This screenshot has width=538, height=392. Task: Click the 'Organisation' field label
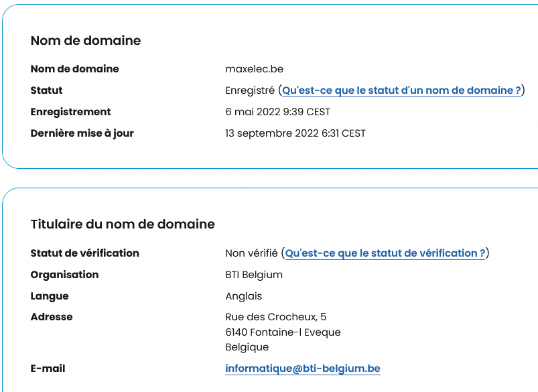click(x=64, y=275)
